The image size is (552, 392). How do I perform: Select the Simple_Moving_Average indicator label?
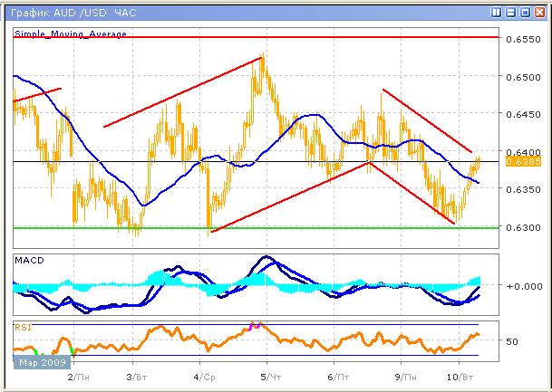[71, 33]
